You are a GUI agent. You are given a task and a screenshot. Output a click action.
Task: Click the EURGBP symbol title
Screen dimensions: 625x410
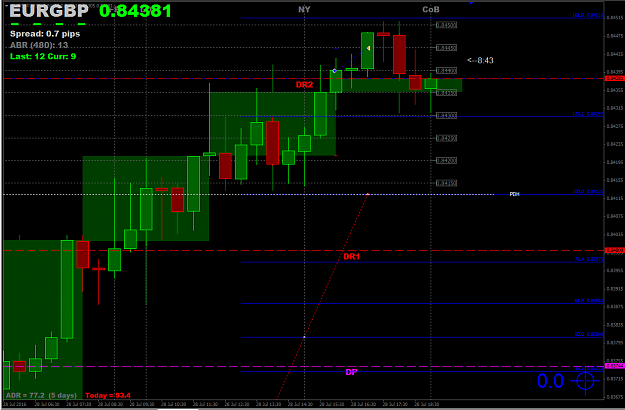(x=49, y=11)
